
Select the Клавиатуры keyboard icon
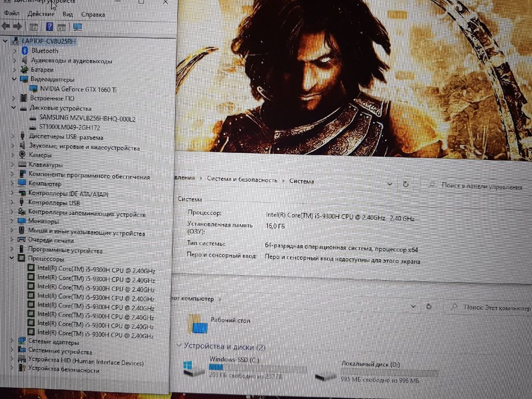click(x=22, y=165)
